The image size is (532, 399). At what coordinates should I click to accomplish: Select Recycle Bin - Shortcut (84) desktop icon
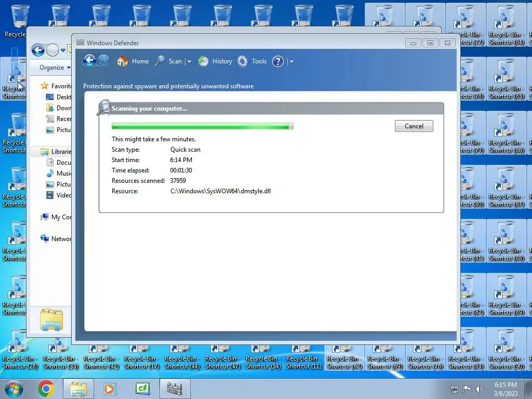506,25
